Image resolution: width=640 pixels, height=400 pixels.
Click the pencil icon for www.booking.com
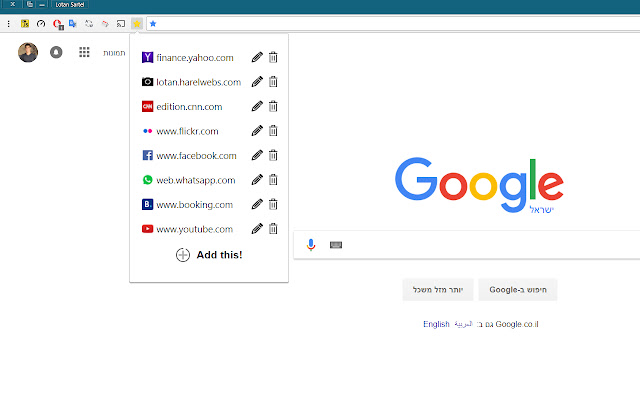[257, 204]
